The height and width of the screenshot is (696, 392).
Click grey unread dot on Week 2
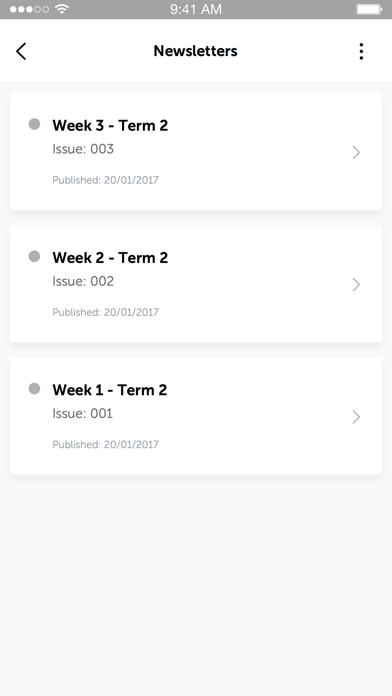tap(34, 257)
